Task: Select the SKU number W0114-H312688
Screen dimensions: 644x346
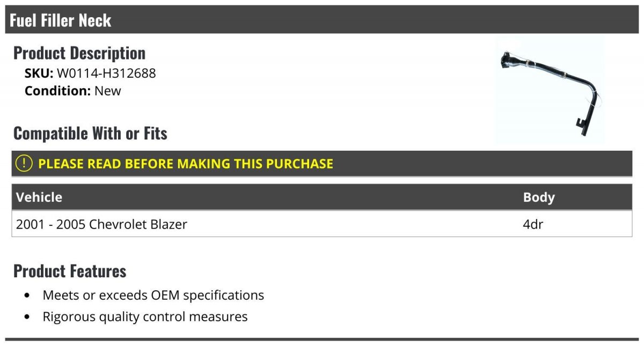Action: 106,73
